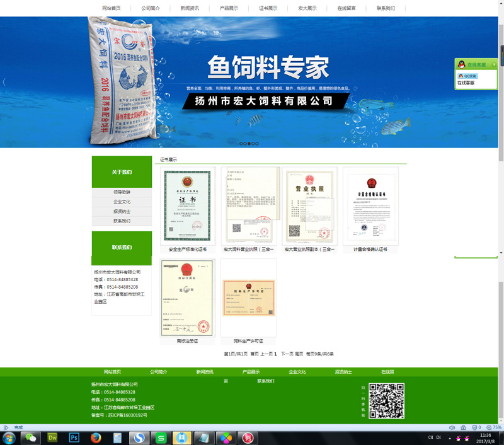Select the first banner carousel dot
504x445 pixels.
coord(241,144)
